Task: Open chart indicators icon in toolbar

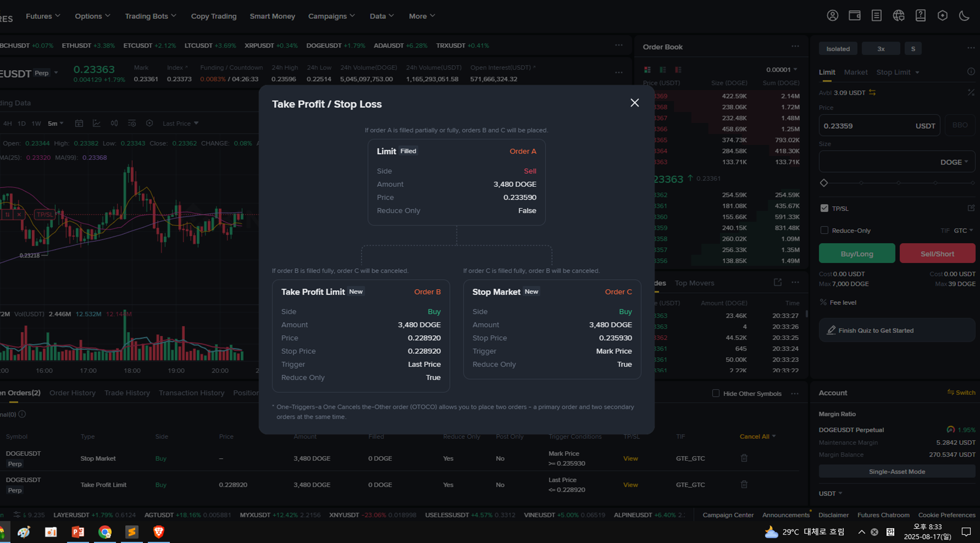Action: pos(96,123)
